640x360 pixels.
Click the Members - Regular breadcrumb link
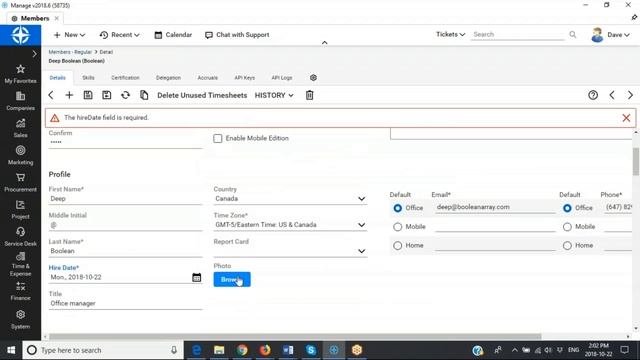point(70,52)
